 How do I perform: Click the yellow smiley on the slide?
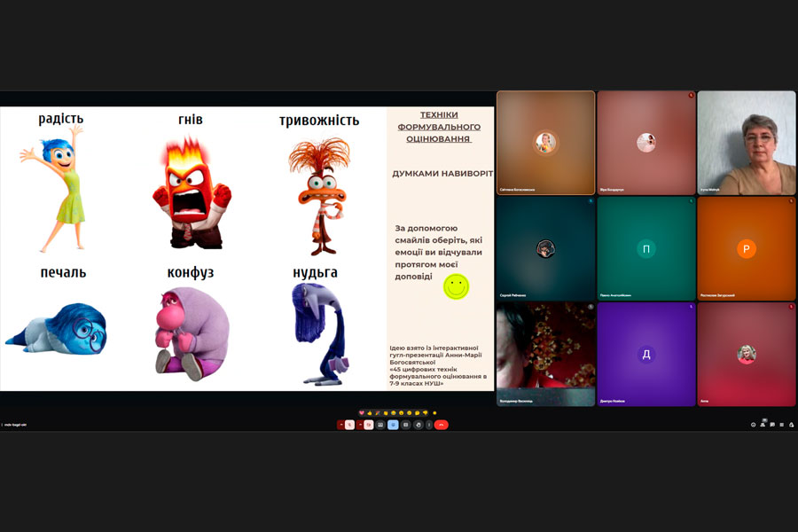click(x=456, y=286)
